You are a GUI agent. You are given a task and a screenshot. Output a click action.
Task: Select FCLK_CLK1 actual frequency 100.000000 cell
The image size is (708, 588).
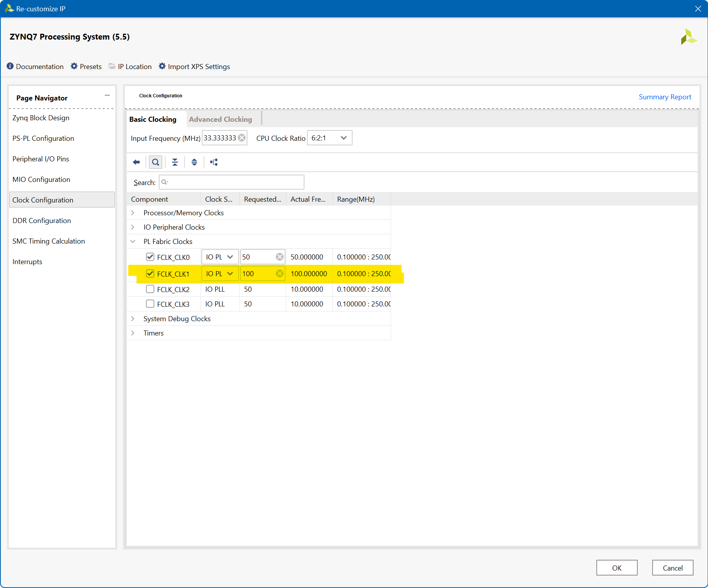[309, 273]
